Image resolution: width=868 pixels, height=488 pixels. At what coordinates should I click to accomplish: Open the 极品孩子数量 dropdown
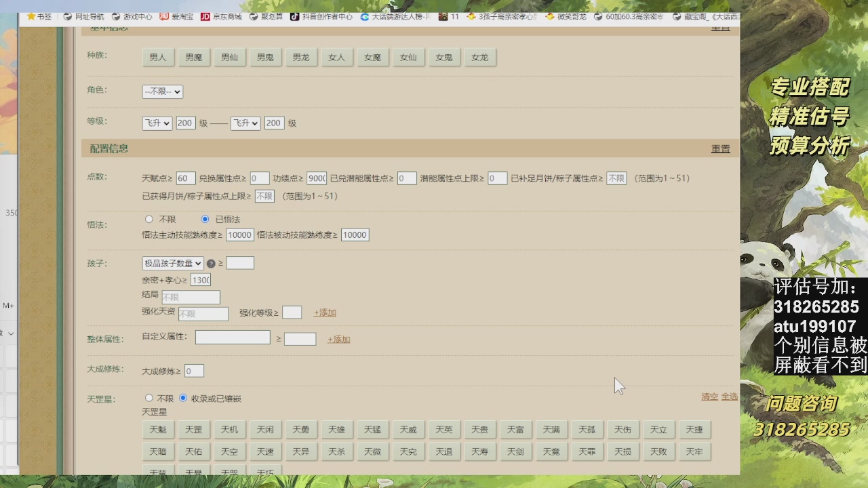[172, 263]
